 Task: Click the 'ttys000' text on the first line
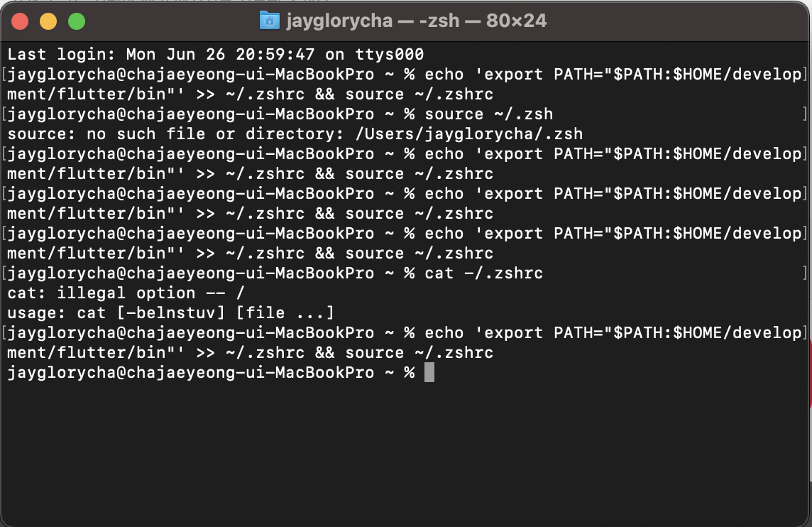click(x=390, y=55)
